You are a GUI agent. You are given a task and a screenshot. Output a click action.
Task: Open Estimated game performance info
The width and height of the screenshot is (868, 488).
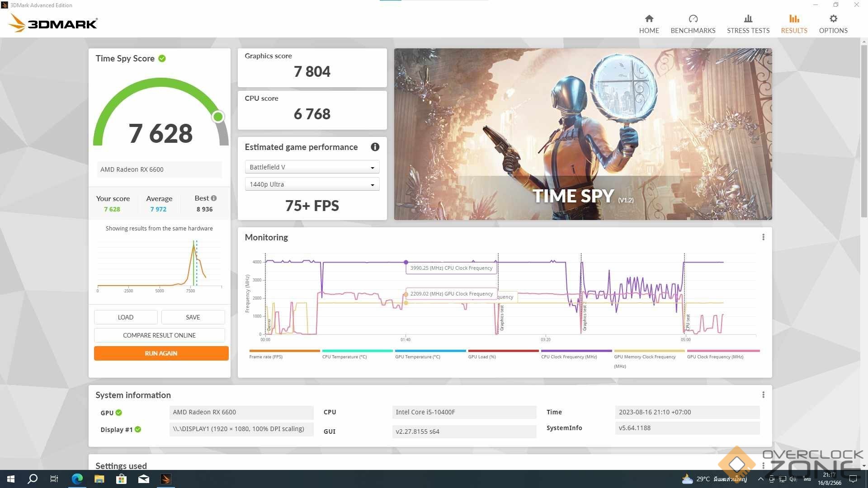click(375, 147)
